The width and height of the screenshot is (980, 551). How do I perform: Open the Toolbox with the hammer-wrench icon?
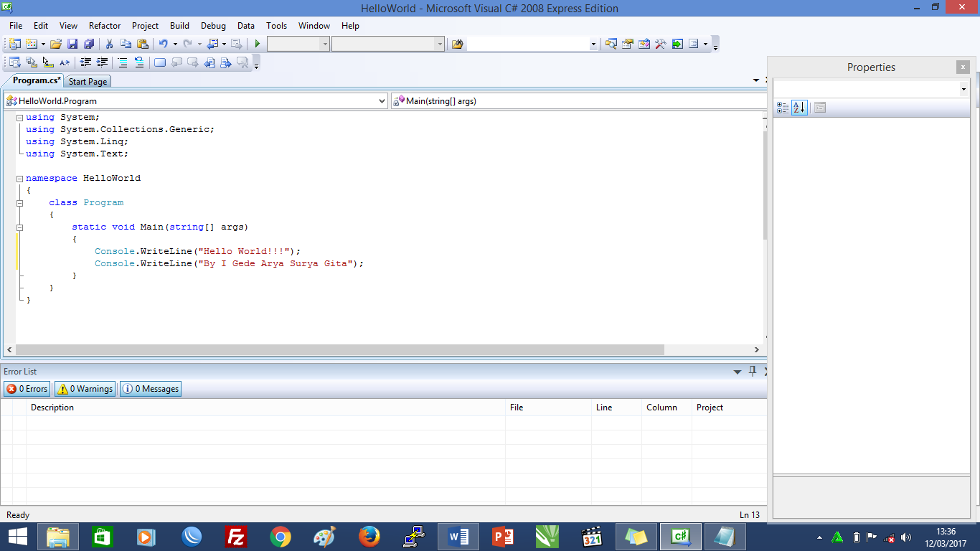pyautogui.click(x=661, y=44)
